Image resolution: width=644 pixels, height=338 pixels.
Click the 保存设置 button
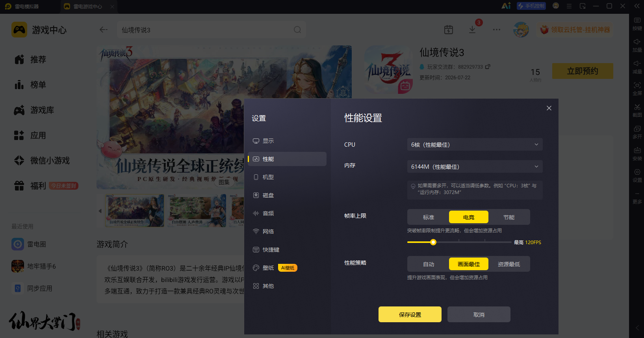pyautogui.click(x=410, y=314)
